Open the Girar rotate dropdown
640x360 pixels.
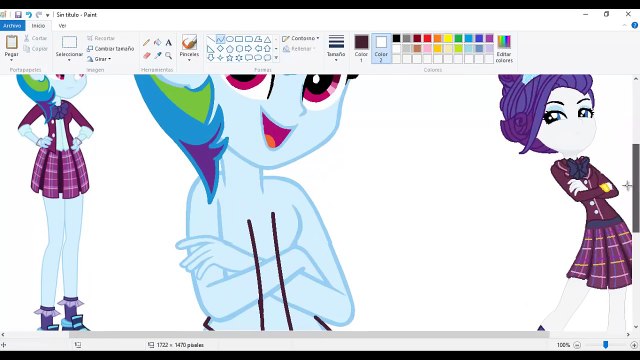[x=99, y=59]
